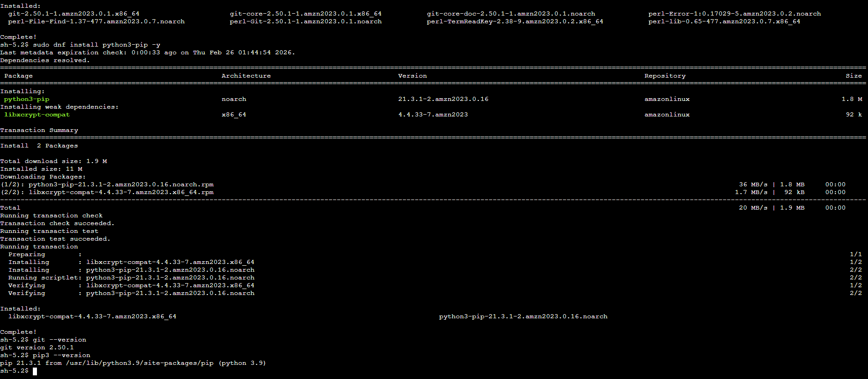Select the perl-Error-1:0.17029-5 package entry
The height and width of the screenshot is (379, 868).
[734, 14]
